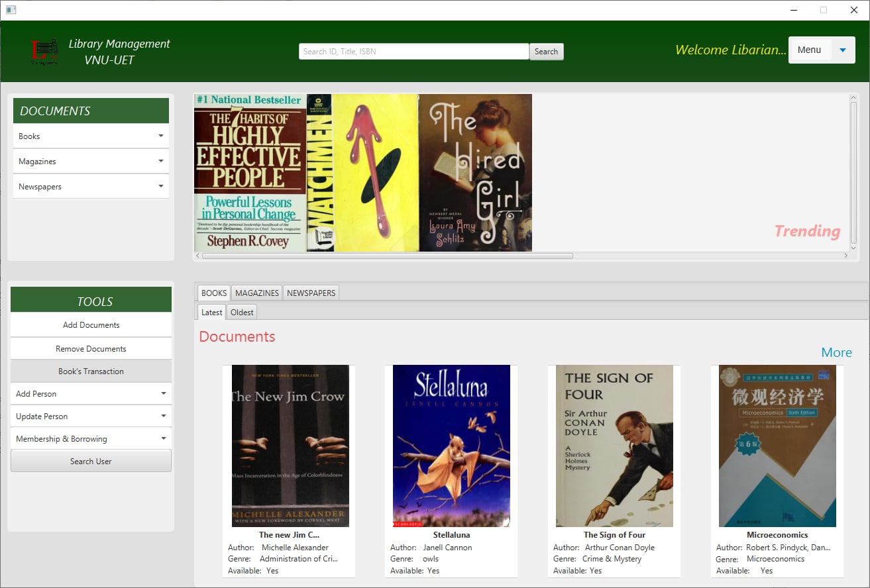Click trending scrollbar down arrow
Viewport: 870px width, 588px height.
[854, 248]
